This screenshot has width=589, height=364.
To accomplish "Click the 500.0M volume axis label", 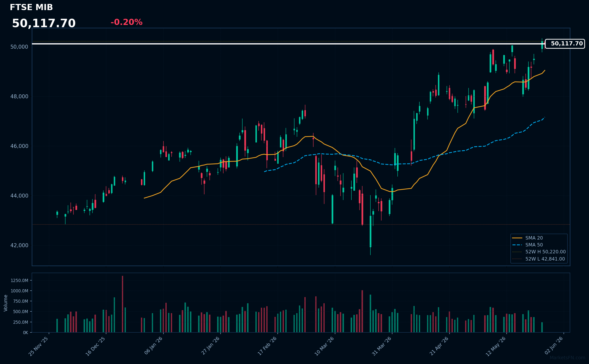I will click(21, 312).
